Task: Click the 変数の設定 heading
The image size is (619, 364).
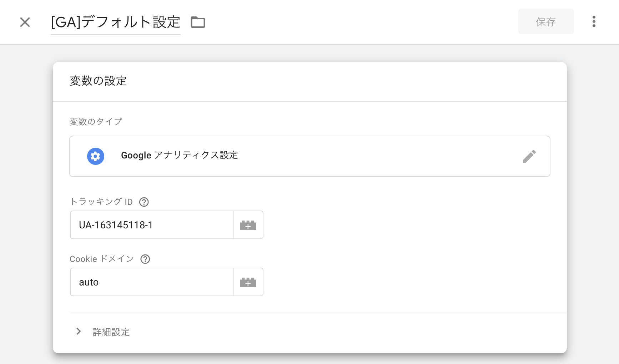Action: pyautogui.click(x=98, y=81)
